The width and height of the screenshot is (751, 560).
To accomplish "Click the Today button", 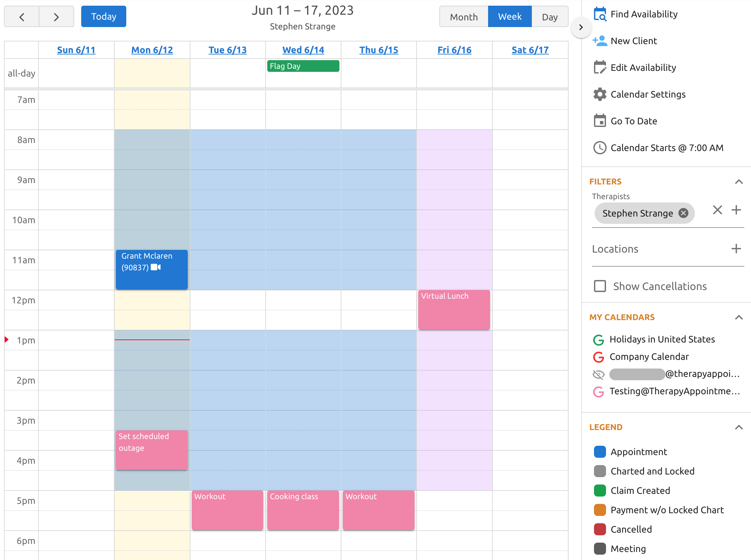I will (x=104, y=17).
